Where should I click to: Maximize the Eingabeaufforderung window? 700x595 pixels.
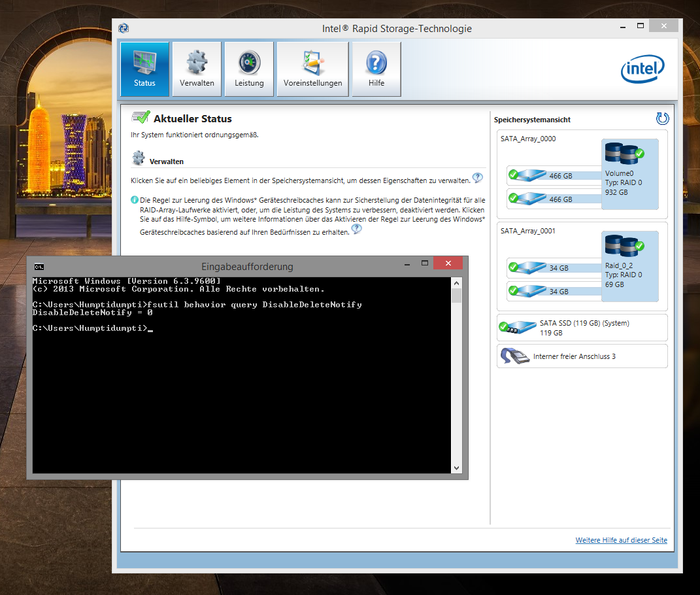(425, 263)
